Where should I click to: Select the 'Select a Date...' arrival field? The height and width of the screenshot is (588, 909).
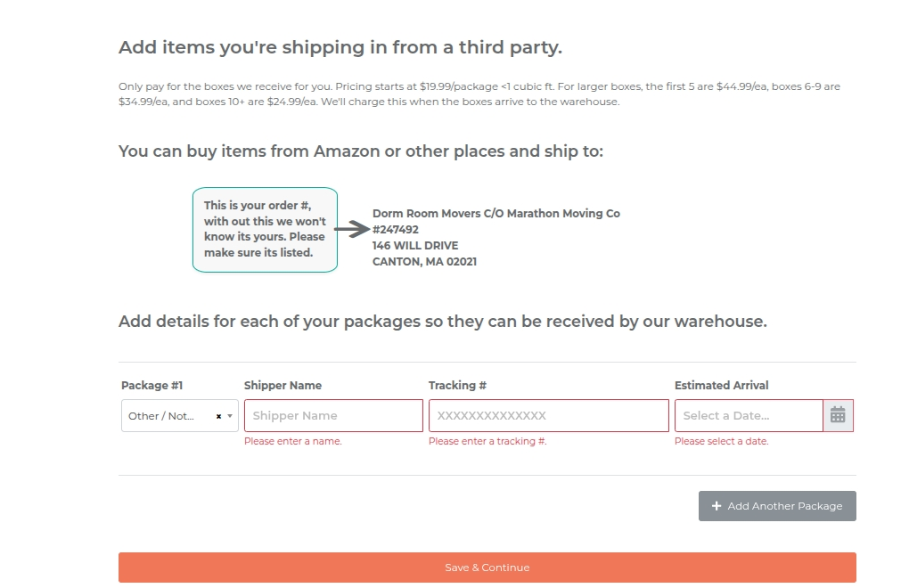coord(749,415)
